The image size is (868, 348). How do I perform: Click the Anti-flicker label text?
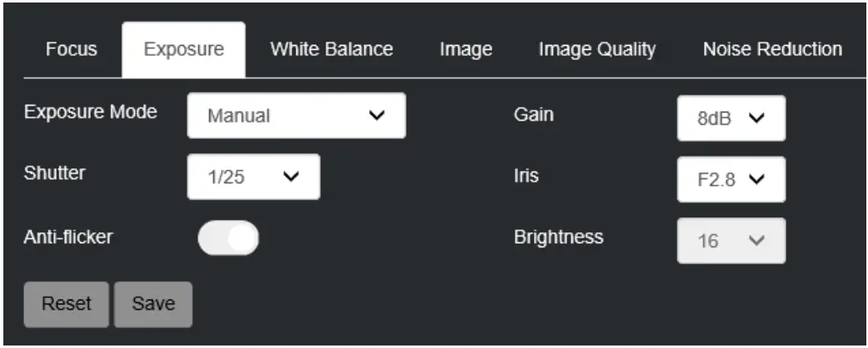(68, 236)
